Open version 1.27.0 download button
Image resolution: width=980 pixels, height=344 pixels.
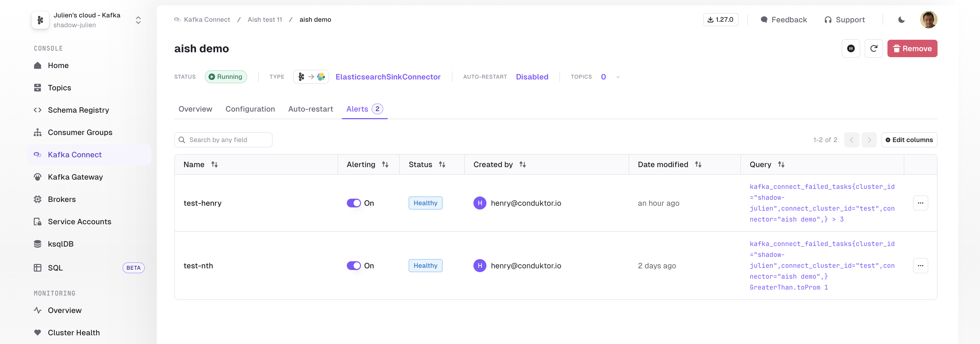(721, 20)
